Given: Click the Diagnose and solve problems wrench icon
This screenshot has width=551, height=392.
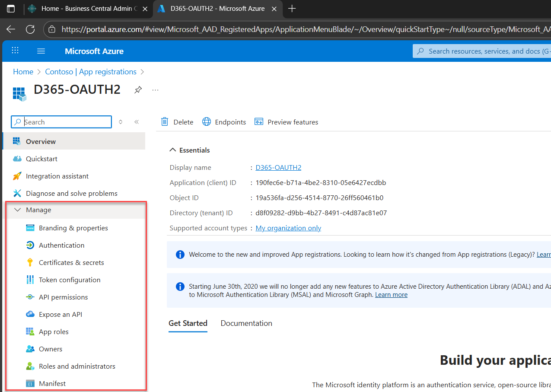Looking at the screenshot, I should [17, 193].
